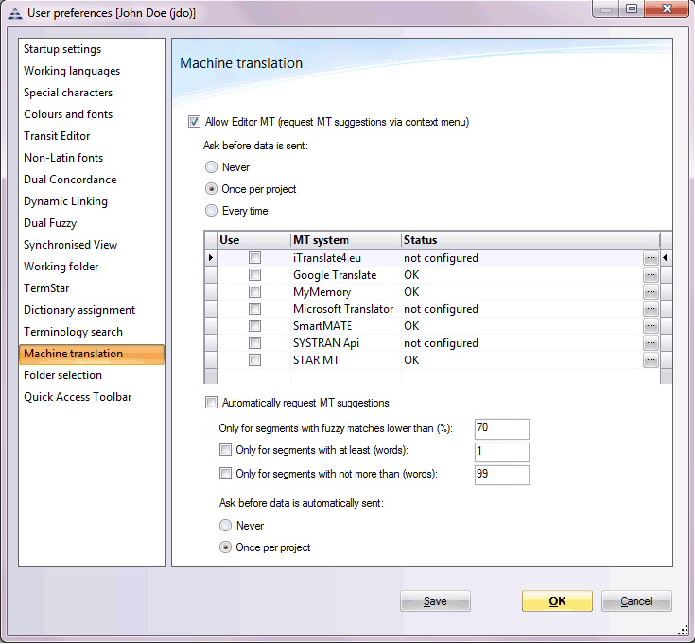Open the Microsoft Translator configuration ellipsis button
This screenshot has width=695, height=644.
click(x=650, y=309)
